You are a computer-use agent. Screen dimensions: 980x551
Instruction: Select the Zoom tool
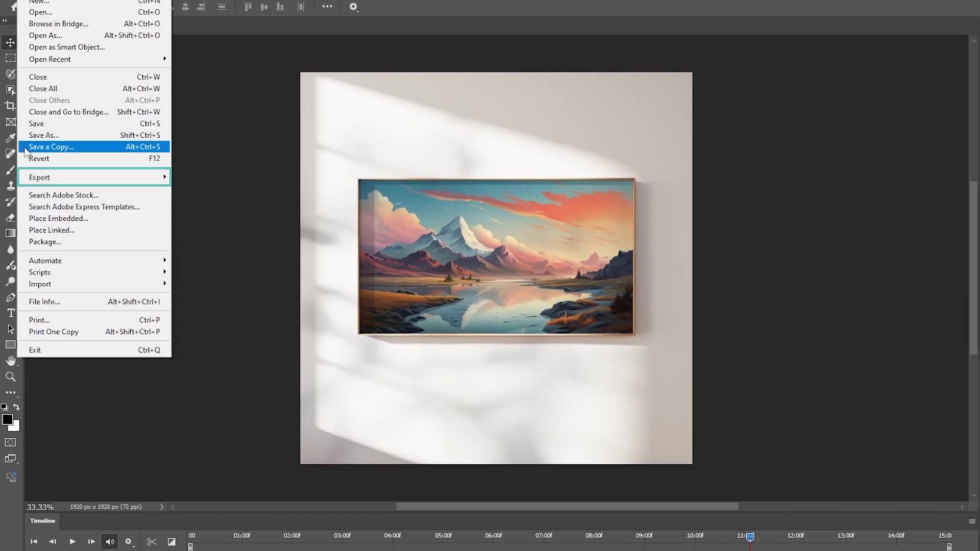10,377
